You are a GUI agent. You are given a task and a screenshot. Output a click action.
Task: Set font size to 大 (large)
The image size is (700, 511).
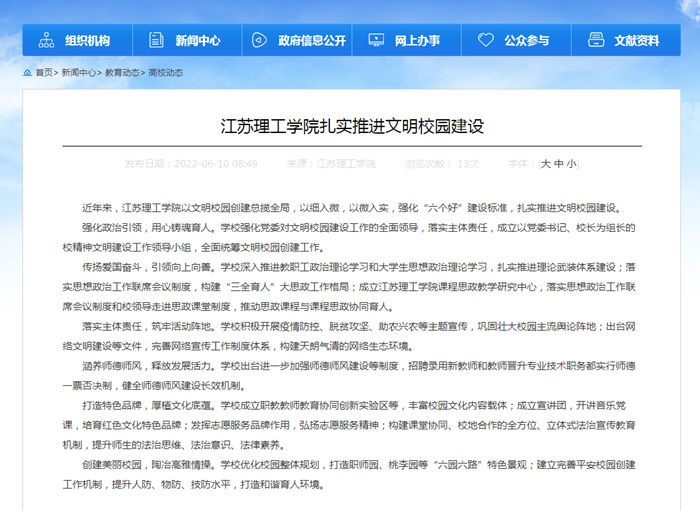coord(546,163)
